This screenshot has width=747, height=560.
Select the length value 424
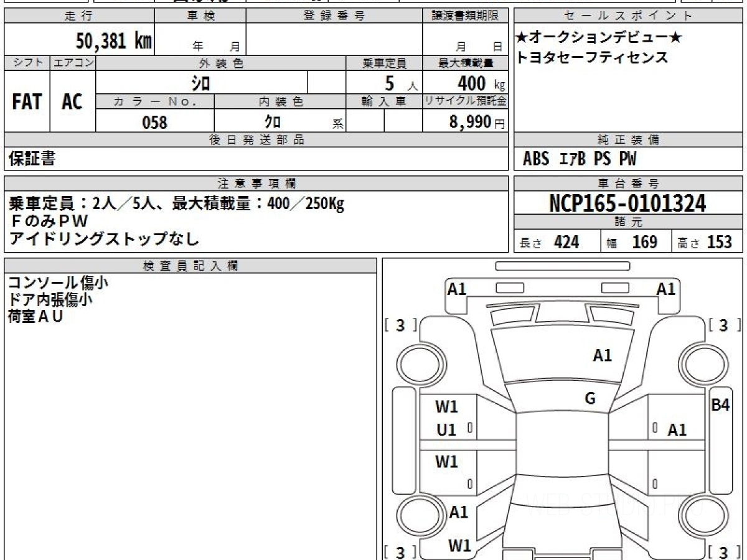[x=566, y=242]
